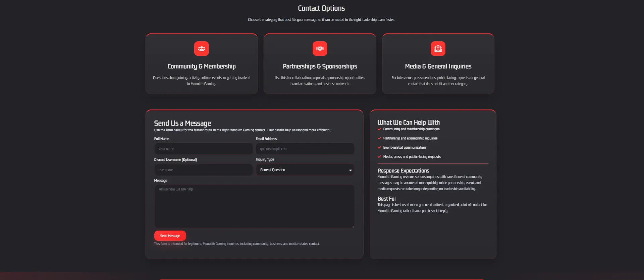This screenshot has height=280, width=644.
Task: Click the form disclaimer about legitimate Monolith Gaming inquiries
Action: pyautogui.click(x=237, y=244)
